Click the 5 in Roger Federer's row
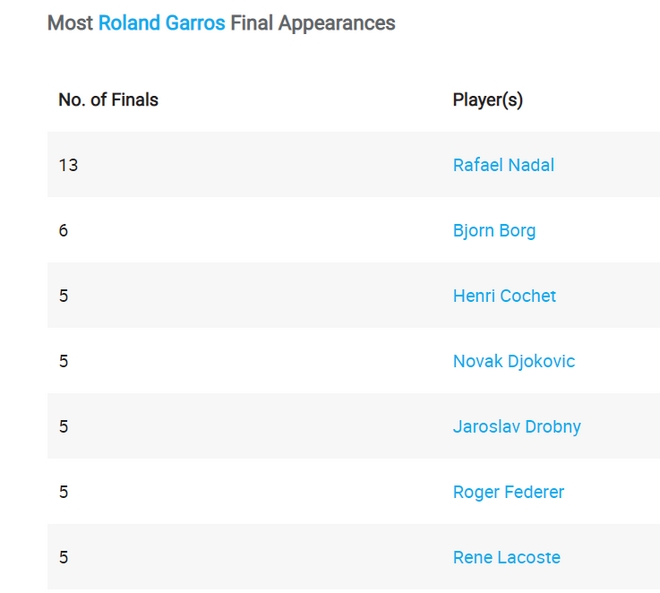Screen dimensions: 660x593 point(64,492)
